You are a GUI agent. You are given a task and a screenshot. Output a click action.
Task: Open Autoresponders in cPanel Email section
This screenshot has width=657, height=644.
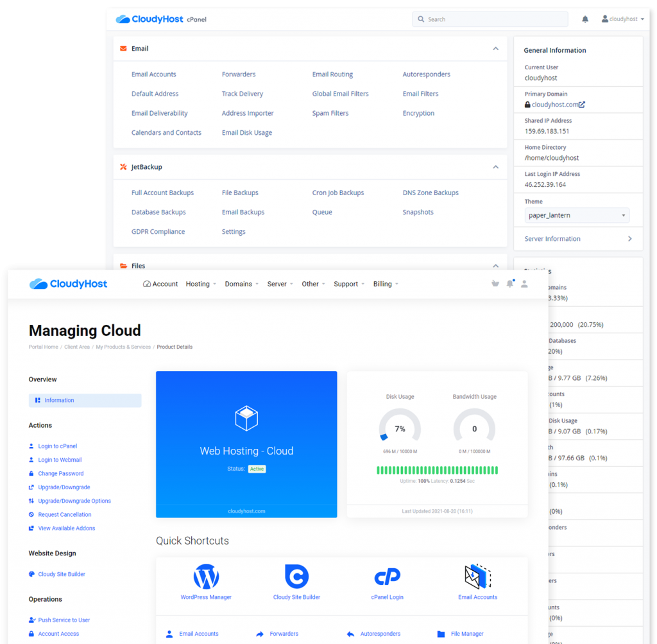[x=426, y=74]
